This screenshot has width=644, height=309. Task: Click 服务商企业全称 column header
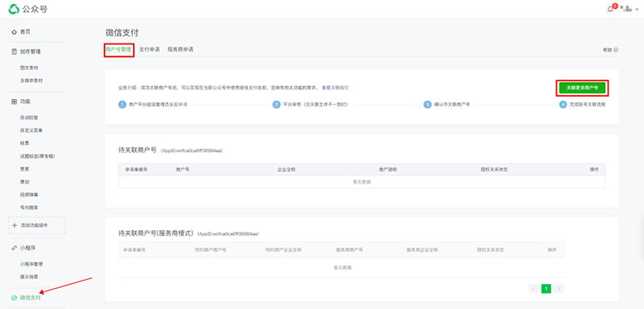click(422, 249)
